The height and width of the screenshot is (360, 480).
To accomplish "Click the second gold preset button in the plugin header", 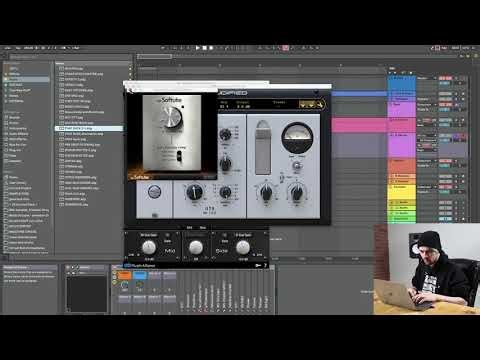I will click(311, 104).
